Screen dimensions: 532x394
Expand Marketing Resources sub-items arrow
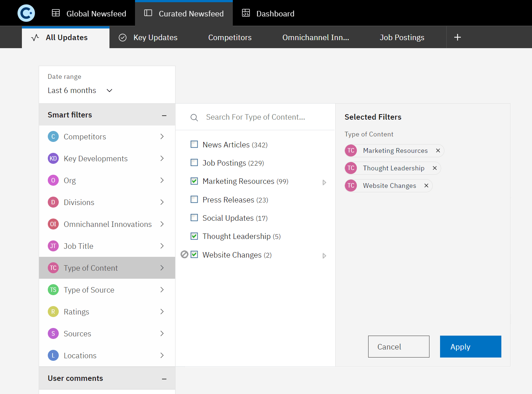pyautogui.click(x=324, y=182)
